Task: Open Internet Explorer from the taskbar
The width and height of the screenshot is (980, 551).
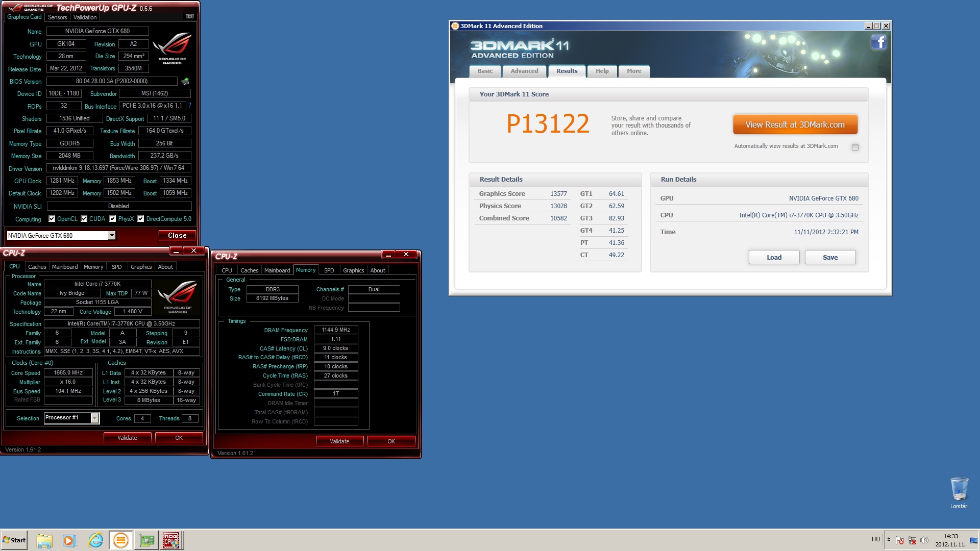Action: (95, 540)
